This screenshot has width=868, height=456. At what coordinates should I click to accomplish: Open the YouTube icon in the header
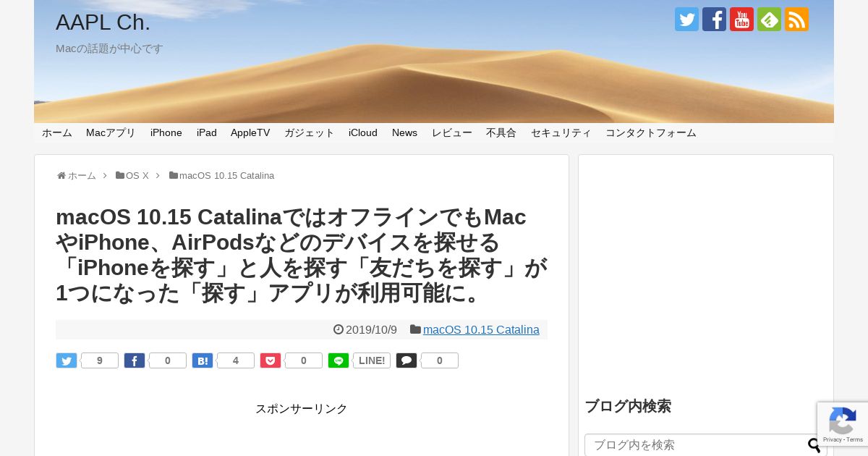741,20
